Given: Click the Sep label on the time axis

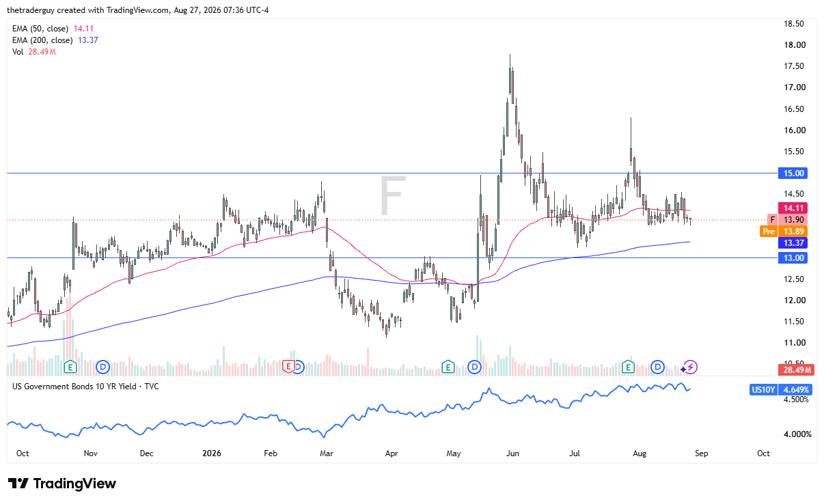Looking at the screenshot, I should [x=701, y=453].
